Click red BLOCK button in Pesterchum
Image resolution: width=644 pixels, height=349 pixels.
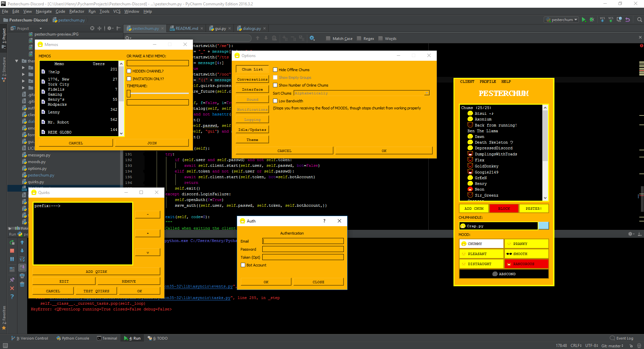[504, 208]
